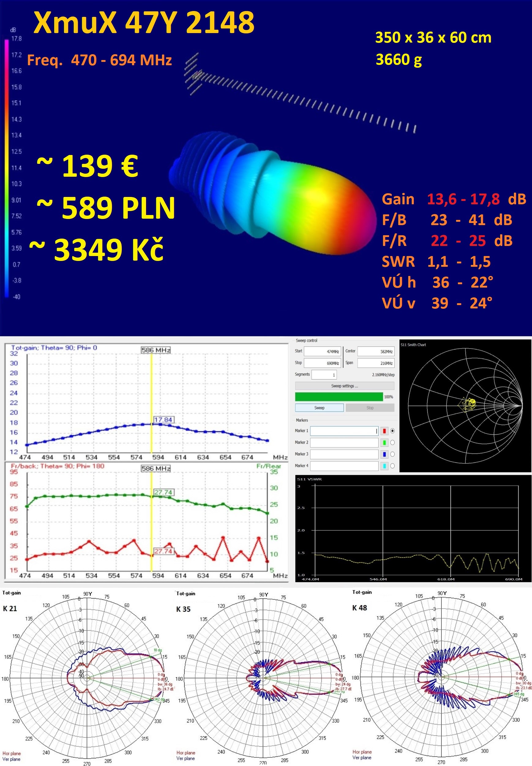Pick the green Marker 2 color swatch
The height and width of the screenshot is (766, 532).
tap(384, 443)
